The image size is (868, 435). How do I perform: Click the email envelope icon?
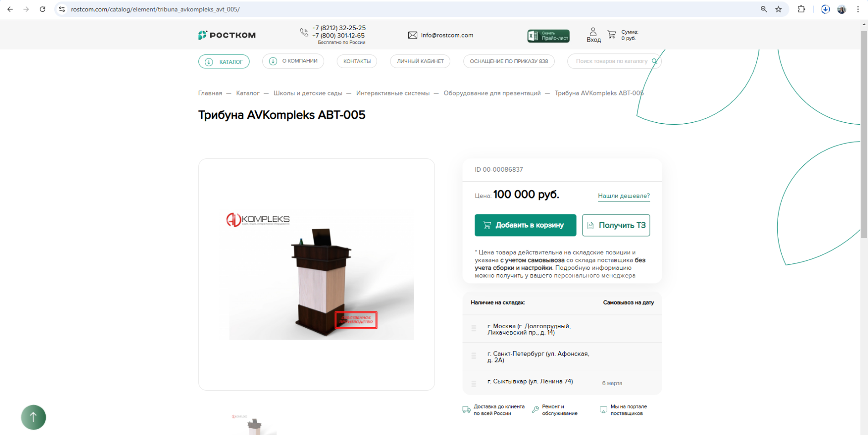(x=413, y=35)
